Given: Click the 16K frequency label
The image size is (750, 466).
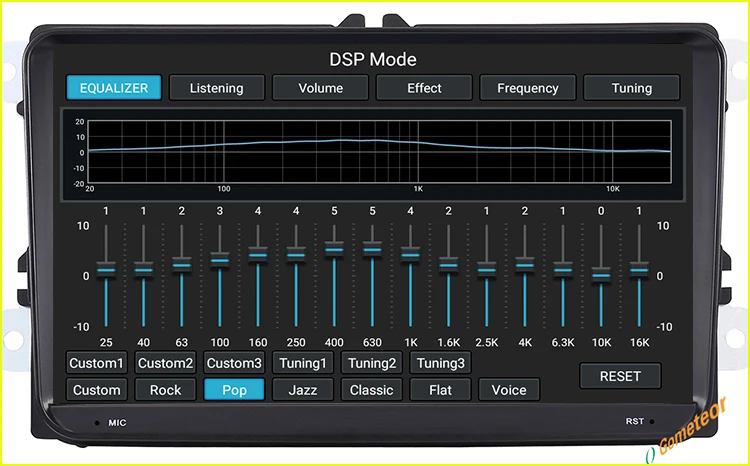Looking at the screenshot, I should click(640, 343).
